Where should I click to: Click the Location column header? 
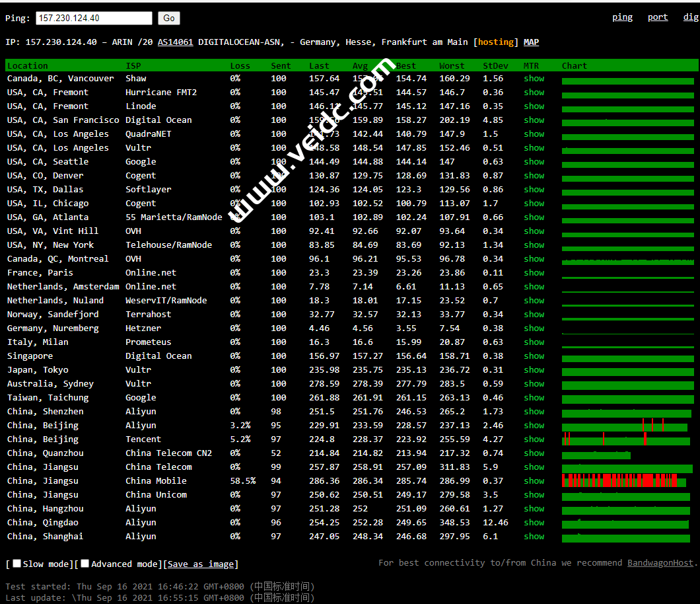[x=27, y=65]
